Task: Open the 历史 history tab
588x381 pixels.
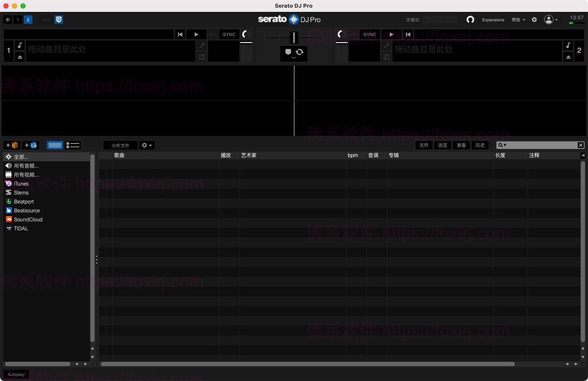Action: (480, 145)
